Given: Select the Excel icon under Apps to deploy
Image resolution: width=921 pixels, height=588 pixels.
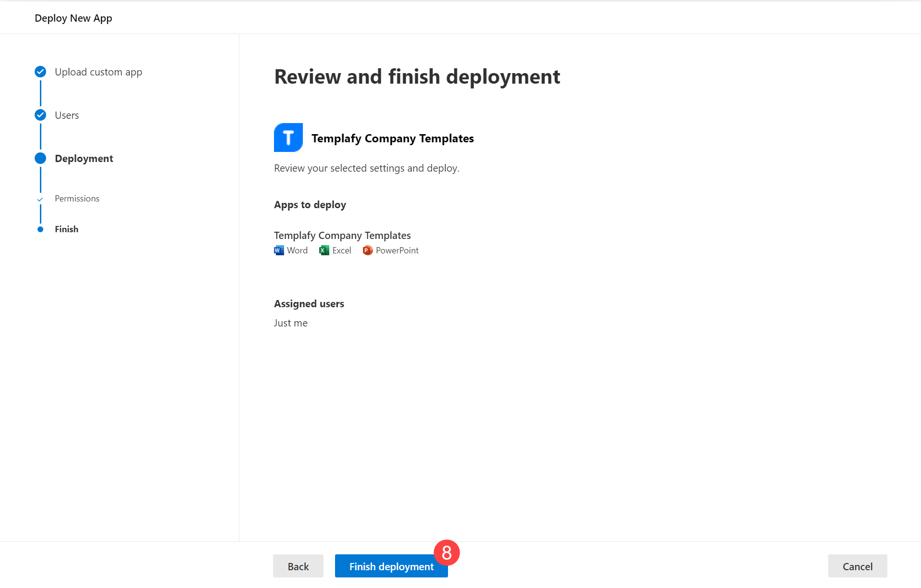Looking at the screenshot, I should [x=324, y=250].
